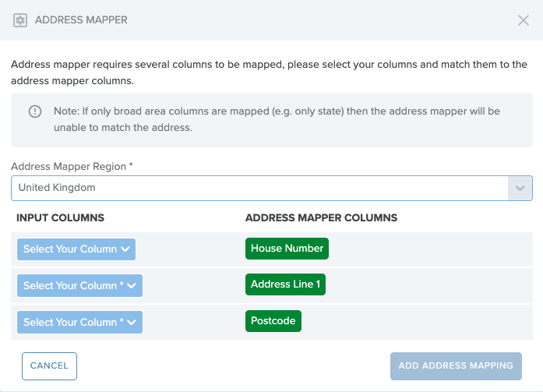Open the Address Mapper Region dropdown arrow
This screenshot has height=392, width=543.
pos(520,188)
